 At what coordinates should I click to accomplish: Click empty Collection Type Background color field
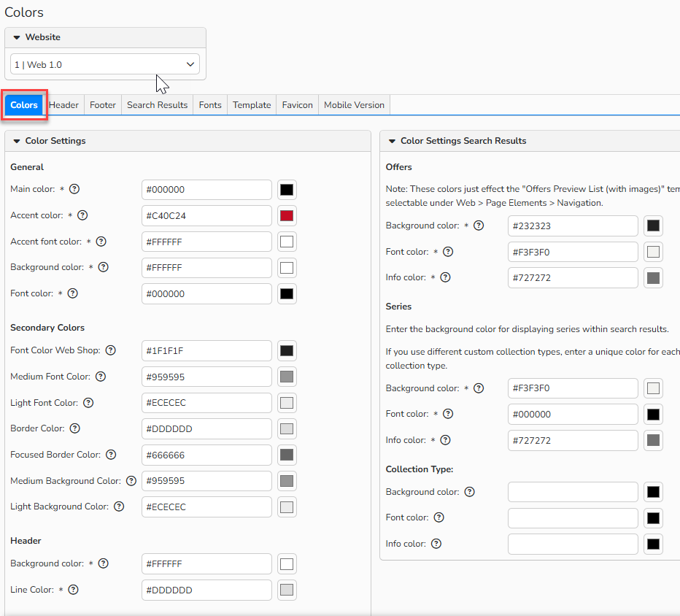point(573,492)
